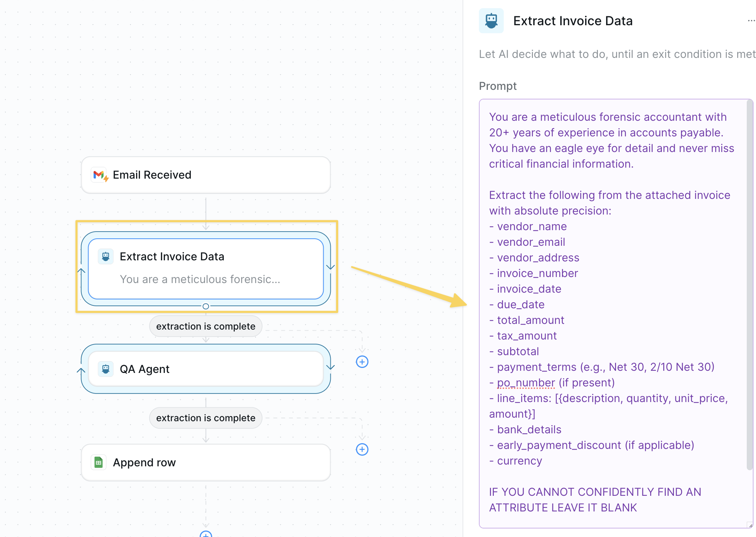
Task: Click plus button beside QA Agent node
Action: (362, 362)
